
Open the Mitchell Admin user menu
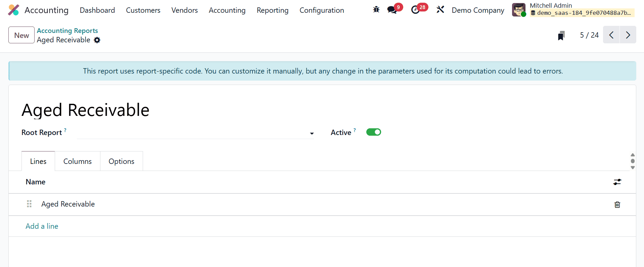(573, 10)
